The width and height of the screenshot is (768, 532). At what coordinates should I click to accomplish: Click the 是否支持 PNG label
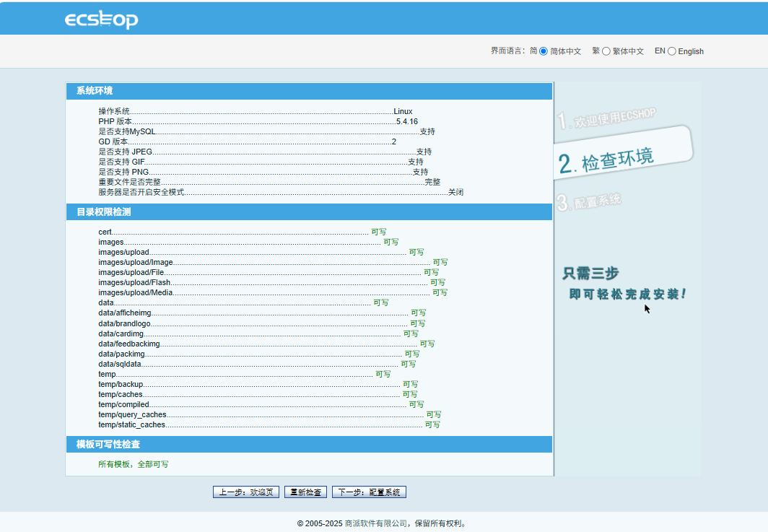123,172
